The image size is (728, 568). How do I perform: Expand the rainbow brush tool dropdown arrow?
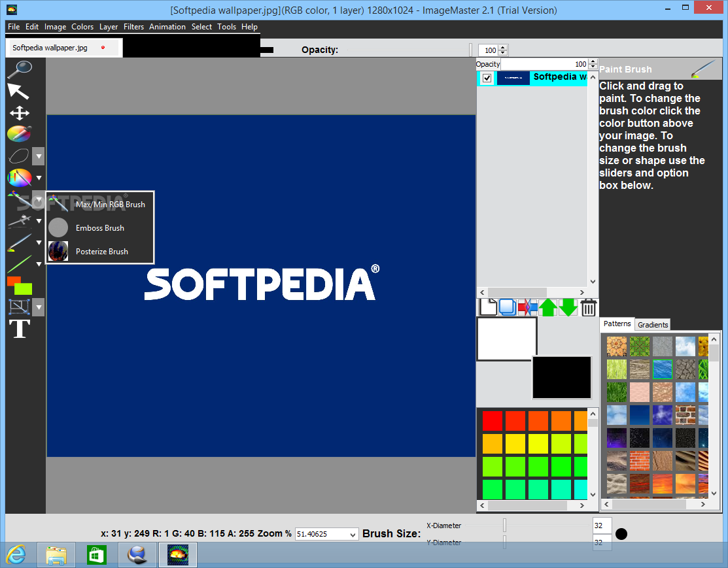(x=39, y=178)
